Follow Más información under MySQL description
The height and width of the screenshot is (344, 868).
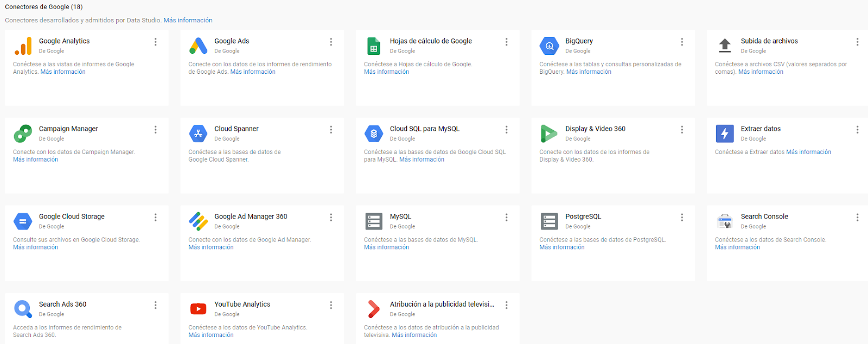click(x=386, y=247)
